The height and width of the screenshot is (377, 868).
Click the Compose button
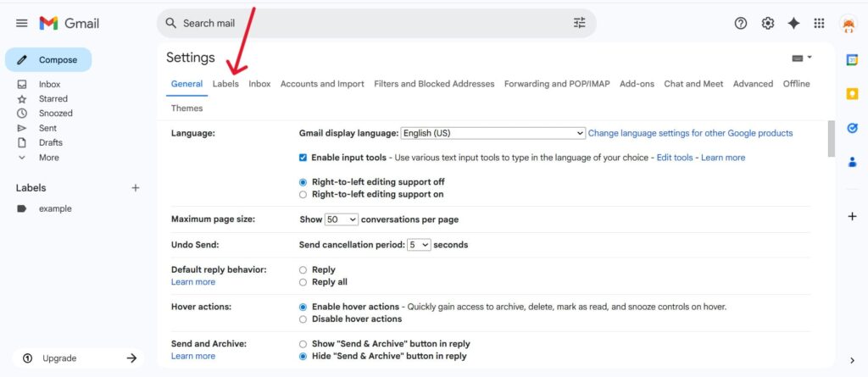pyautogui.click(x=48, y=60)
